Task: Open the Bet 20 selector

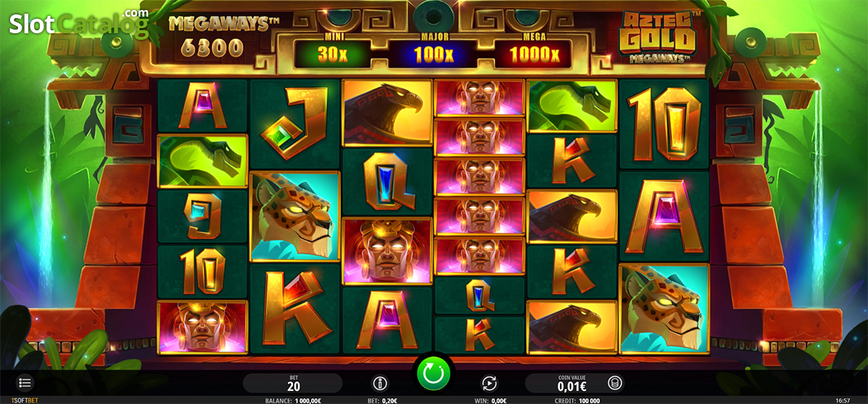Action: coord(293,383)
